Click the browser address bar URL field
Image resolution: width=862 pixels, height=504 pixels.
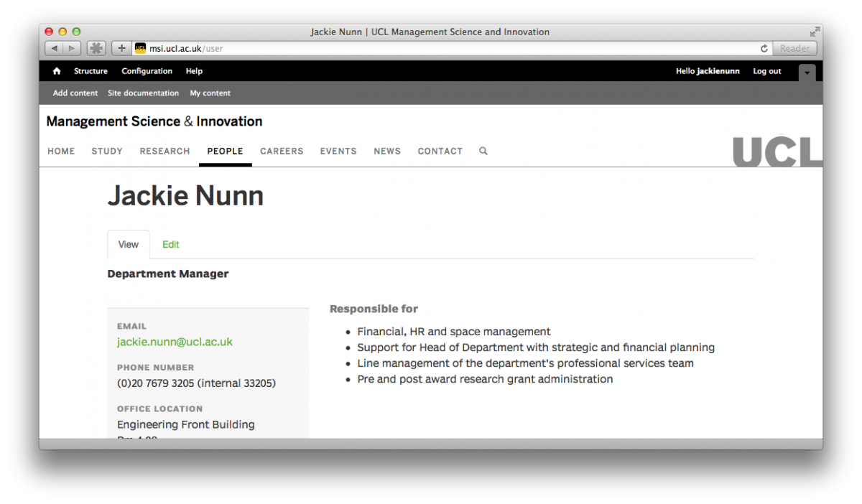coord(452,49)
